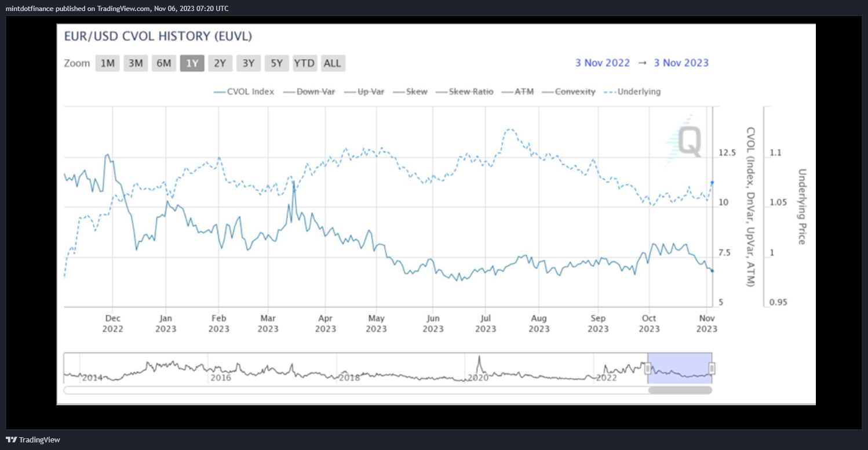Toggle the Underlying legend series
This screenshot has height=450, width=868.
point(632,92)
